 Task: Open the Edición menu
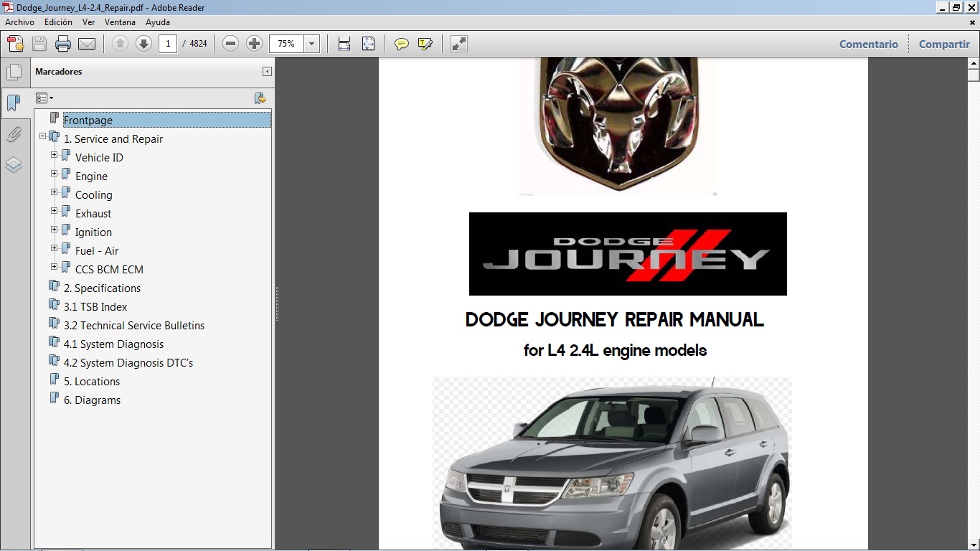pyautogui.click(x=58, y=22)
